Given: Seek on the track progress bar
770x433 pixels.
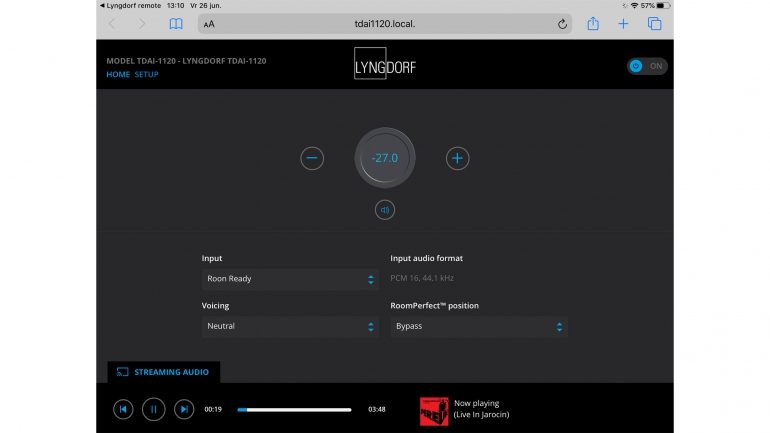Looking at the screenshot, I should click(294, 409).
